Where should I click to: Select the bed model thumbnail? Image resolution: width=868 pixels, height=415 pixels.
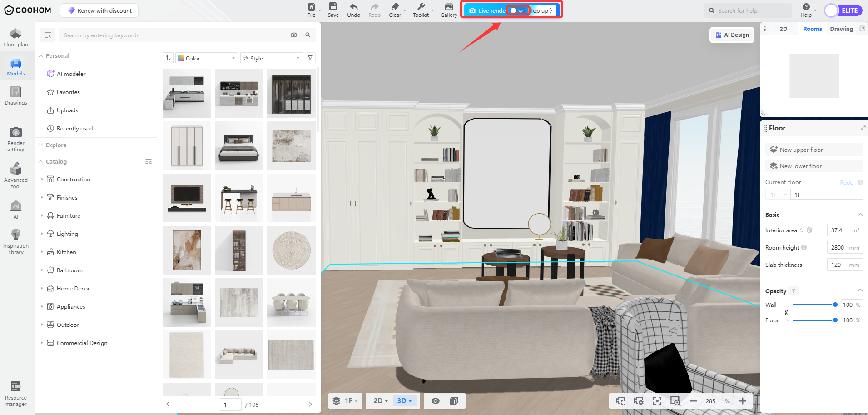pyautogui.click(x=239, y=145)
